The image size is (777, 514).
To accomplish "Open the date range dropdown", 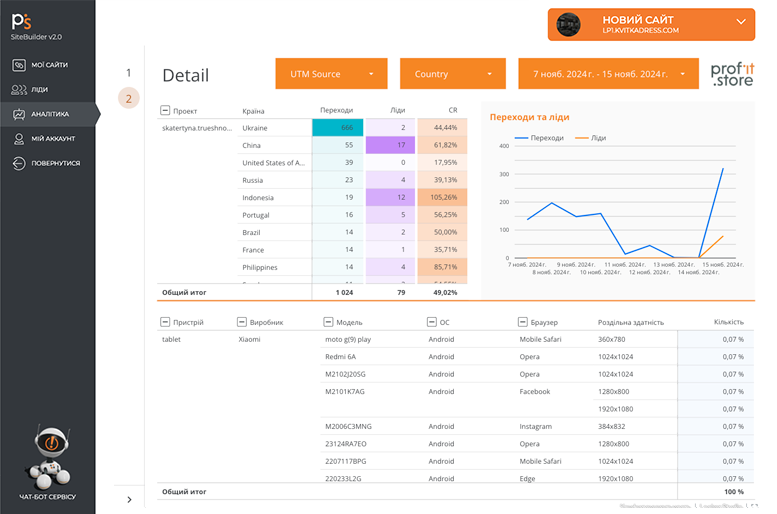I will [607, 74].
